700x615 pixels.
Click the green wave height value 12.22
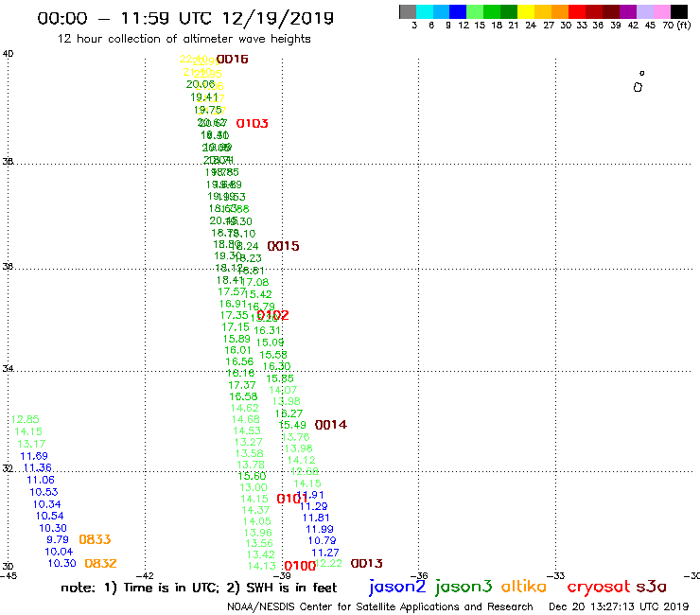click(x=328, y=564)
